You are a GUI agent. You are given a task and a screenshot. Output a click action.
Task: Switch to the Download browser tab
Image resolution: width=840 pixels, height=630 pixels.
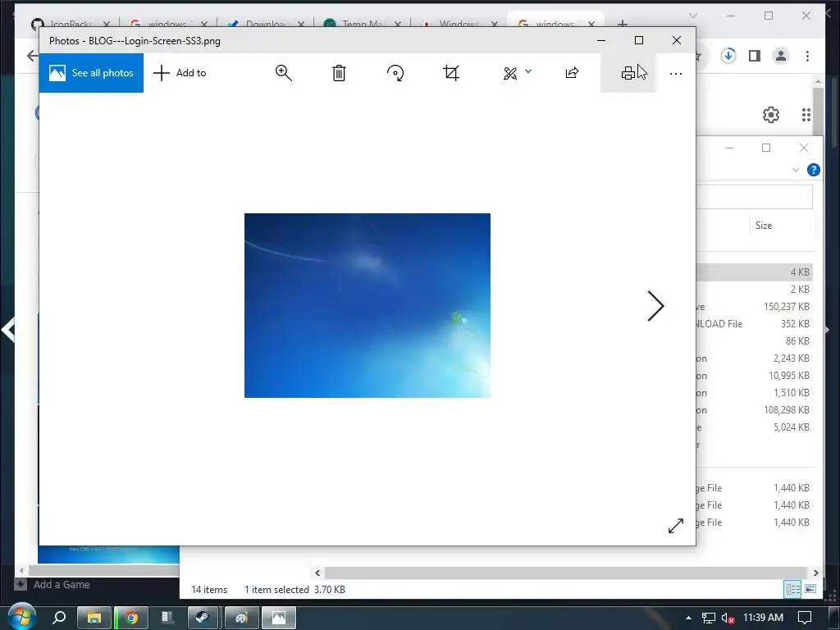coord(266,24)
